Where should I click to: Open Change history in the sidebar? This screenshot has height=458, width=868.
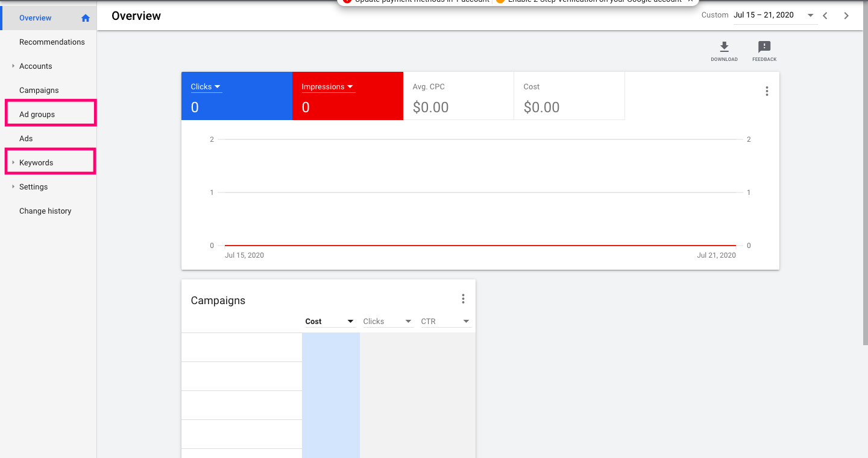(48, 211)
